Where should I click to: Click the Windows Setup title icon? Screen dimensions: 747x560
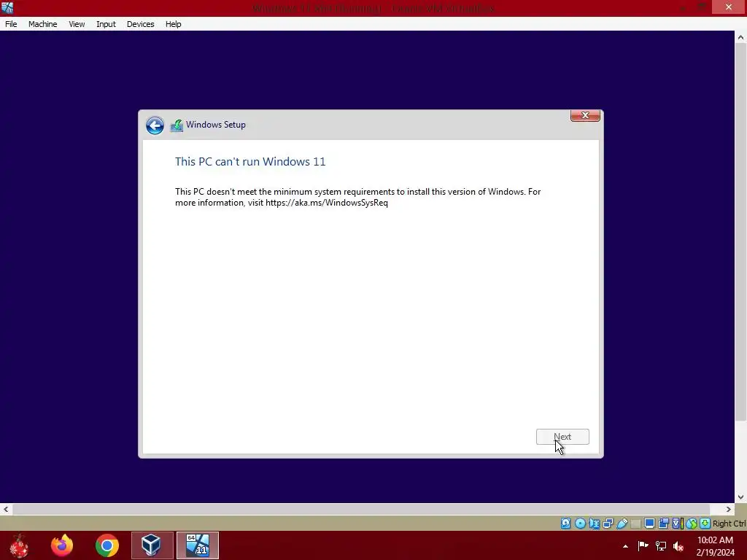(x=177, y=125)
